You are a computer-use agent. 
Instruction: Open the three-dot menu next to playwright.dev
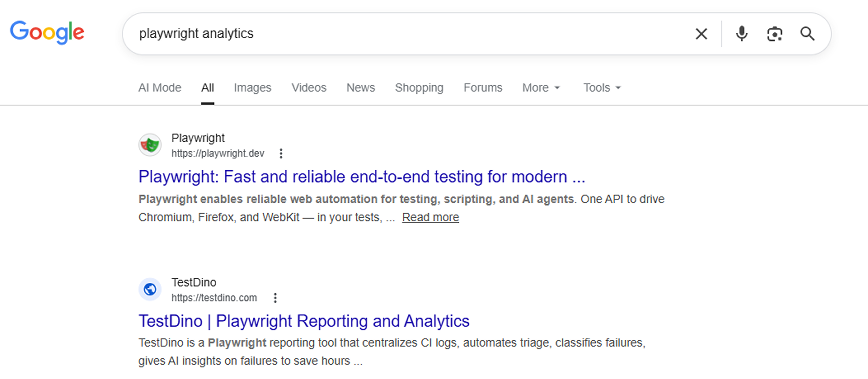[281, 153]
